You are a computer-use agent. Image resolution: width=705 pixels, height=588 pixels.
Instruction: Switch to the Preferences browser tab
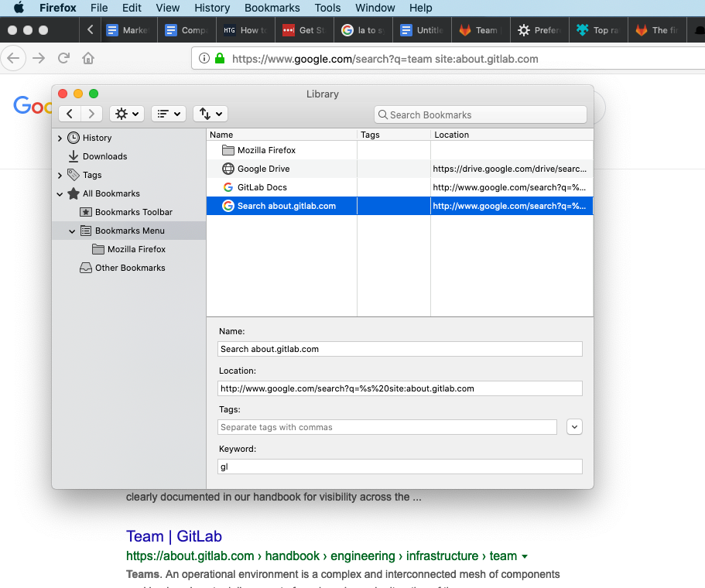(x=539, y=30)
